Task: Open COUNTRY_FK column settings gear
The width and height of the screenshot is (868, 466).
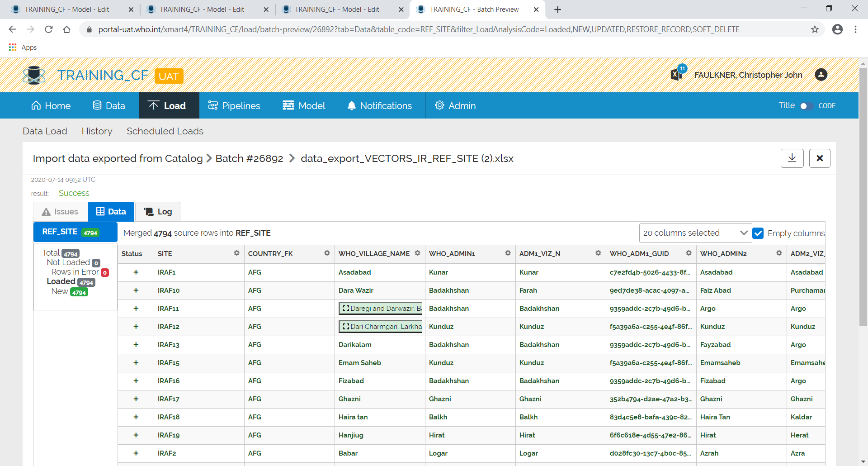Action: [327, 253]
